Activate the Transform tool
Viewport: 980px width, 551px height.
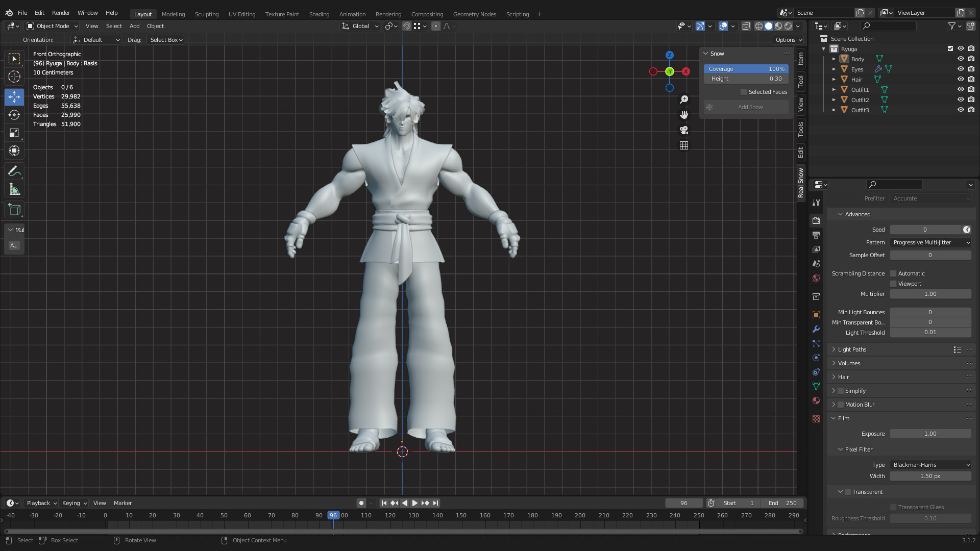pyautogui.click(x=14, y=151)
